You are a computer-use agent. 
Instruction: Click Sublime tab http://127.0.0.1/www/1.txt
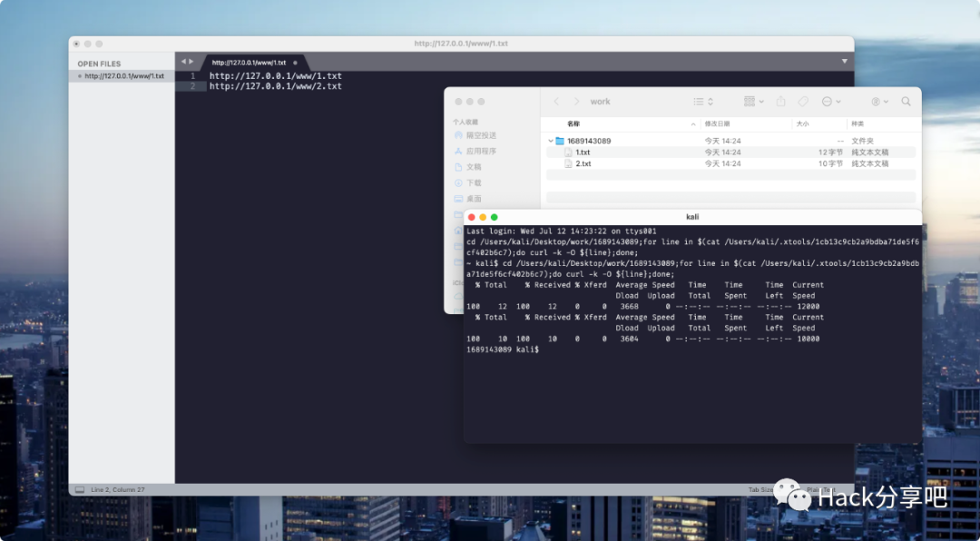pos(249,63)
